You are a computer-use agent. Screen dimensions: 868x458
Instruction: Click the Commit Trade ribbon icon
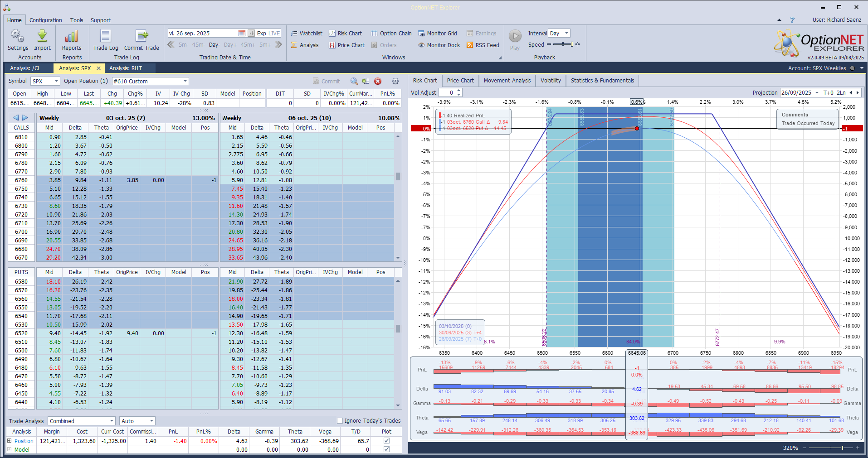tap(141, 40)
